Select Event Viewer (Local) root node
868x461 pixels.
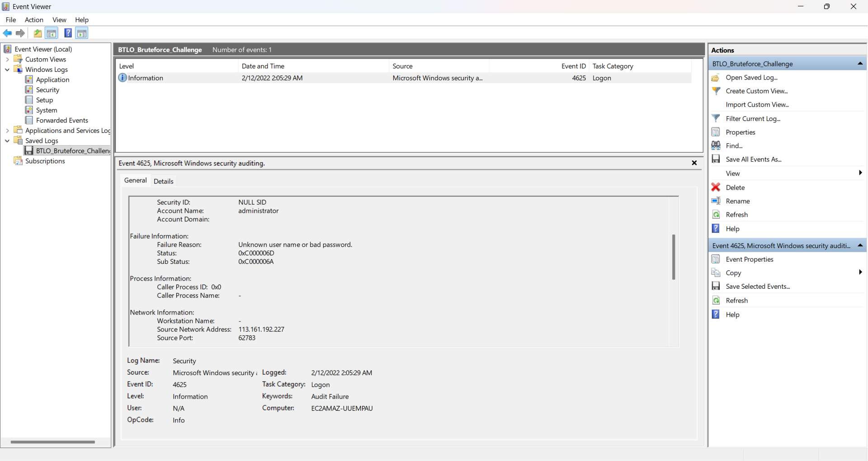coord(43,49)
